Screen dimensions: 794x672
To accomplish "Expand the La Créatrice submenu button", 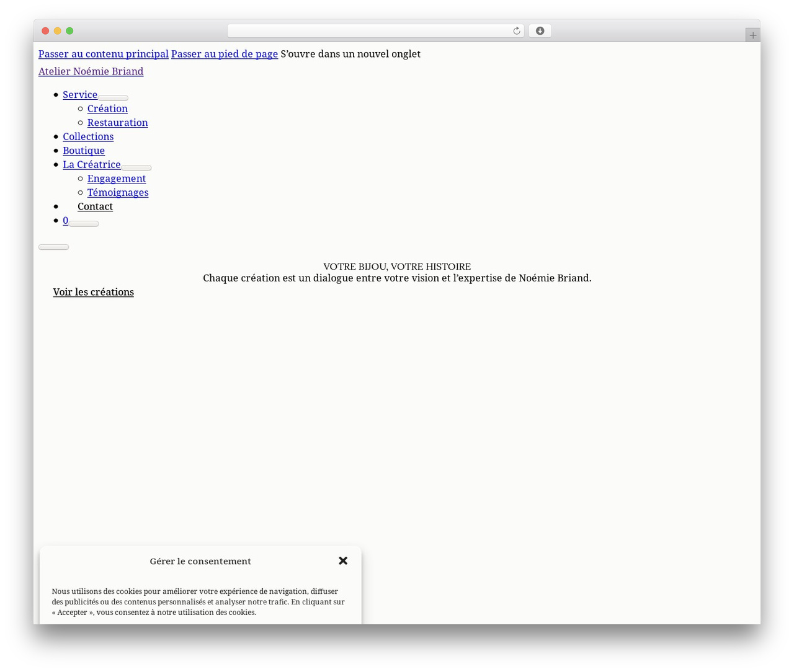I will (x=136, y=168).
